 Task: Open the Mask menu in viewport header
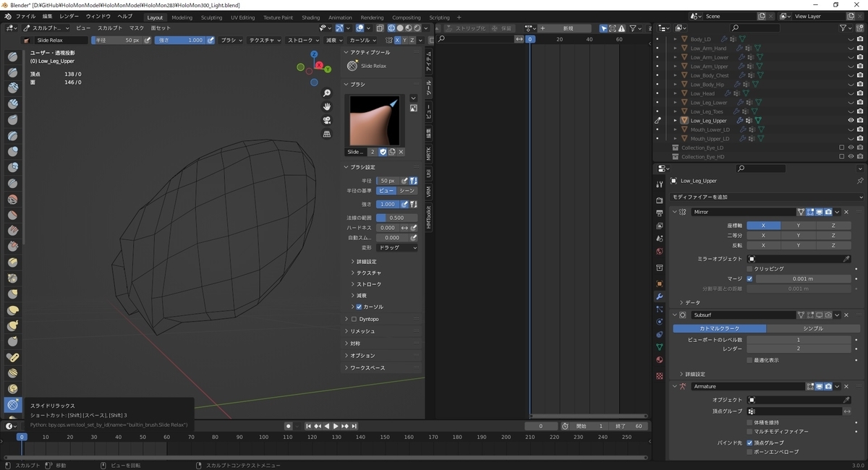coord(137,28)
